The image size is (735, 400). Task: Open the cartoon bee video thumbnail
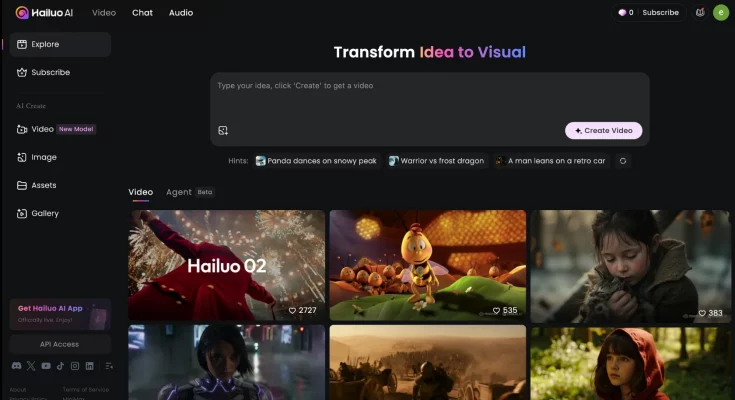[x=428, y=265]
